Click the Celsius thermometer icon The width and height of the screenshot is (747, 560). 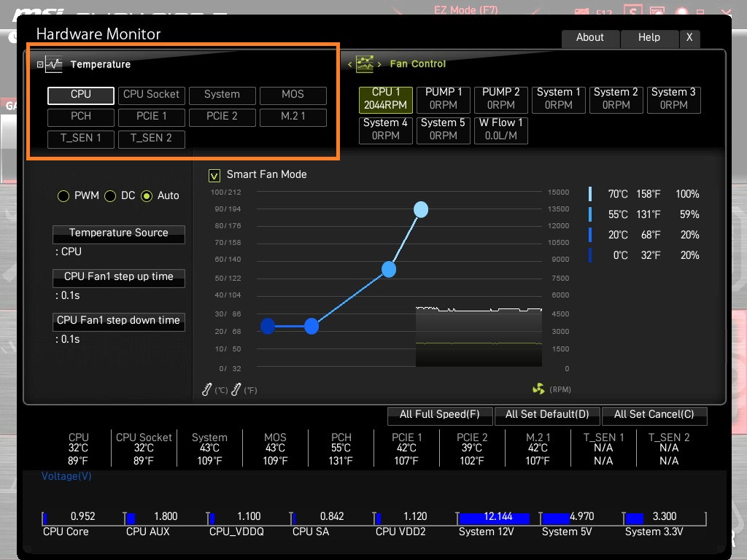click(x=206, y=389)
